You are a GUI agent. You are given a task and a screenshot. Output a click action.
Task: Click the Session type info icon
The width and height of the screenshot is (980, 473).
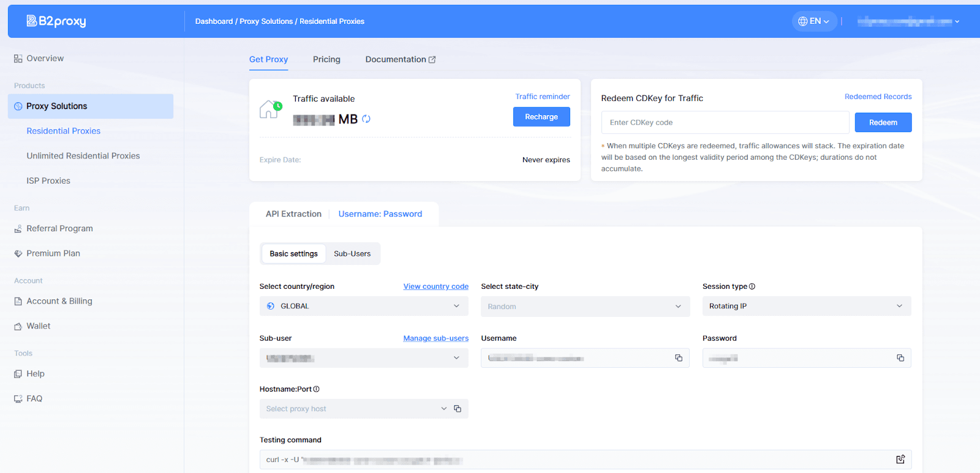752,286
